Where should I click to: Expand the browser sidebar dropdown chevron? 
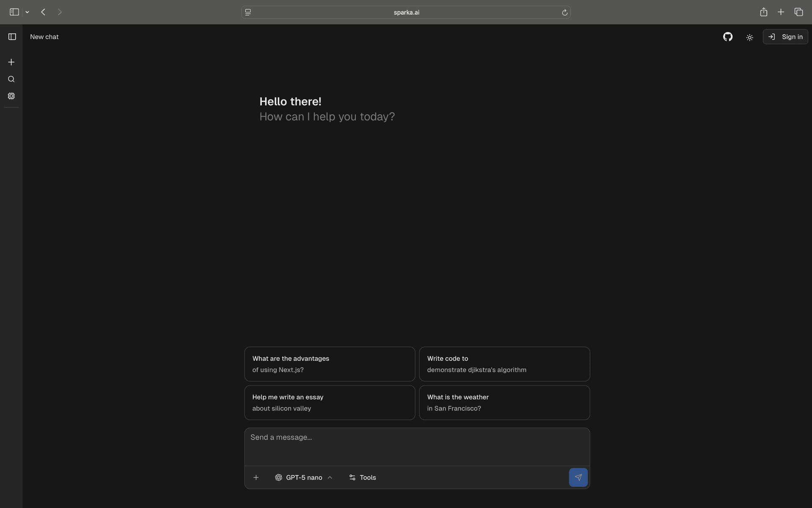point(27,12)
